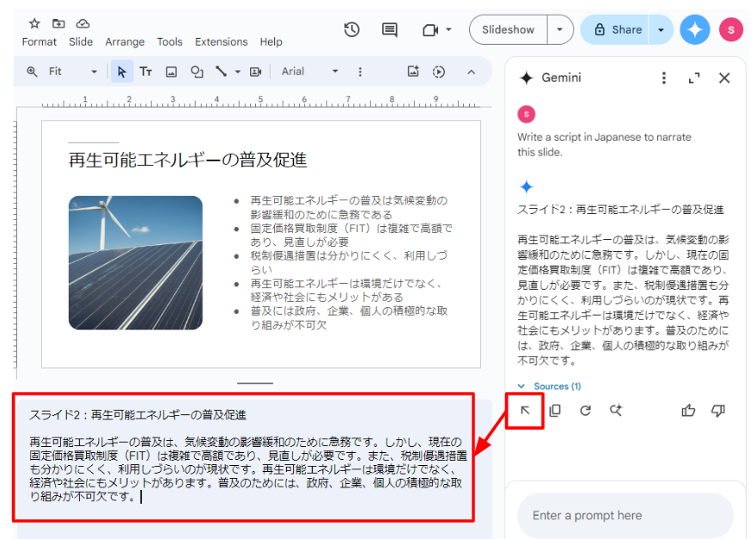Click the Enter a prompt here field
756x539 pixels.
(625, 515)
